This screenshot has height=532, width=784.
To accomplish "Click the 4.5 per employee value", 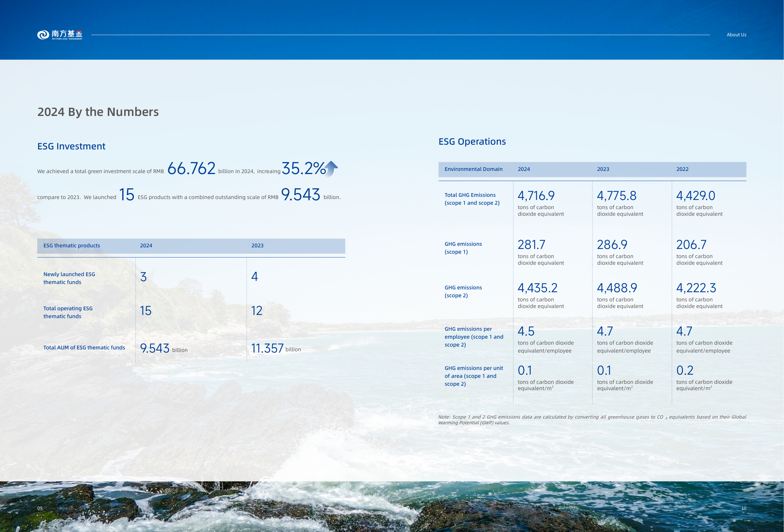I will pos(526,331).
